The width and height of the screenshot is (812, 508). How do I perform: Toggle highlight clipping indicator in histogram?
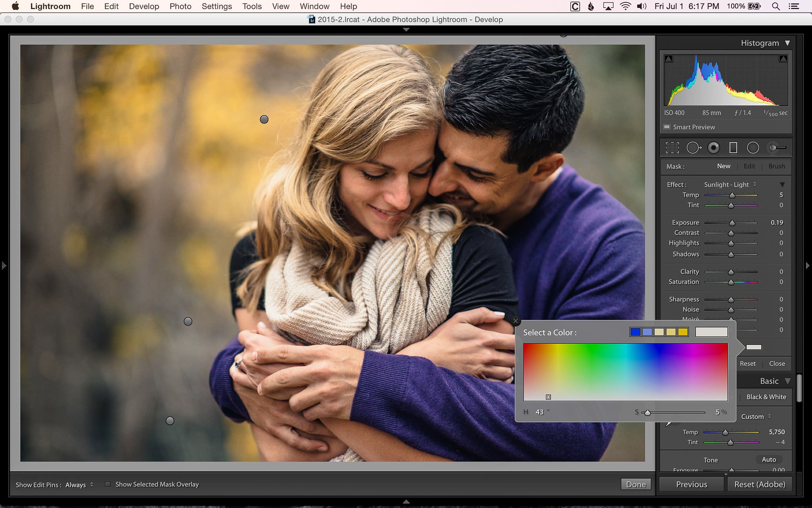(783, 59)
